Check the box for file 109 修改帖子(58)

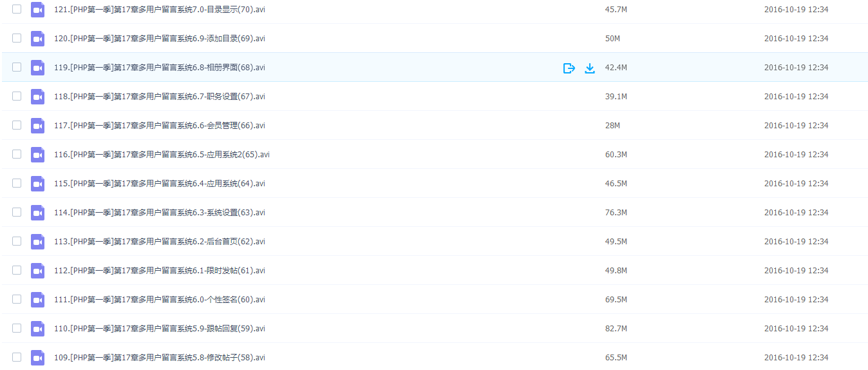pos(17,357)
